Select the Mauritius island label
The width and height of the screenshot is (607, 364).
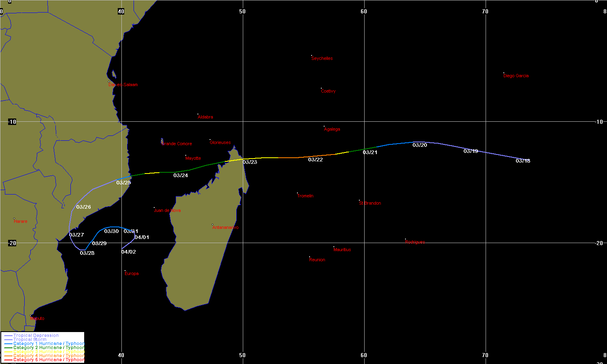342,250
